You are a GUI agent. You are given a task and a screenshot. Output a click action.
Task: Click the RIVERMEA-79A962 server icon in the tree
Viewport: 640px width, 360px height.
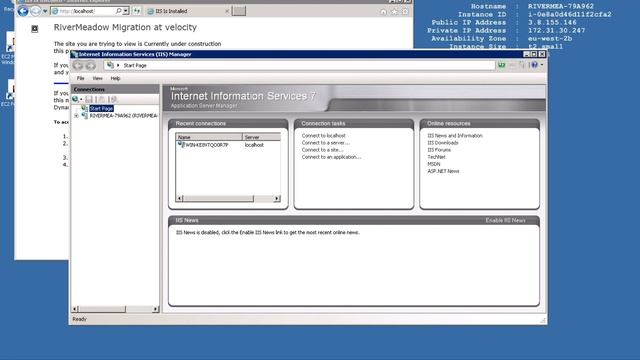[x=84, y=116]
